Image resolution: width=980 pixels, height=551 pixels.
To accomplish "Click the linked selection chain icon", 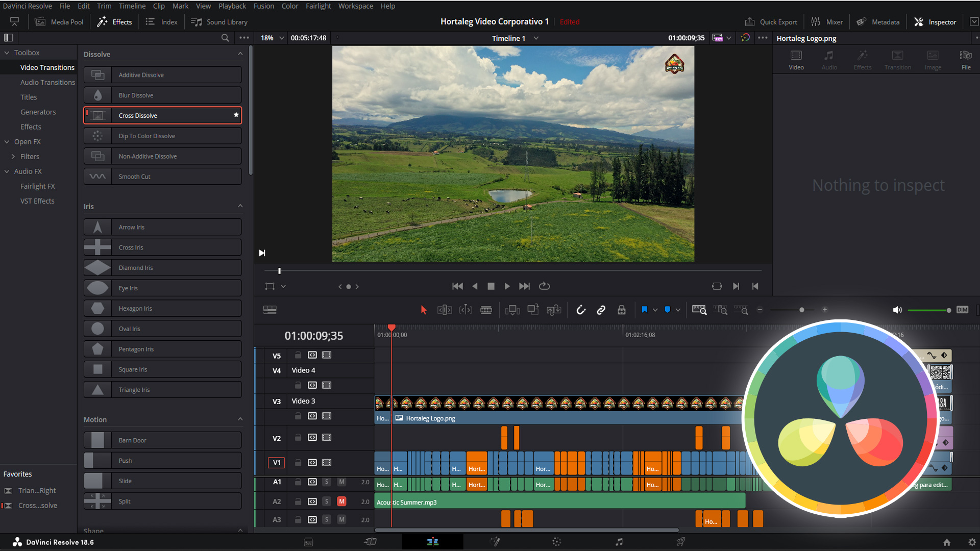I will (601, 310).
